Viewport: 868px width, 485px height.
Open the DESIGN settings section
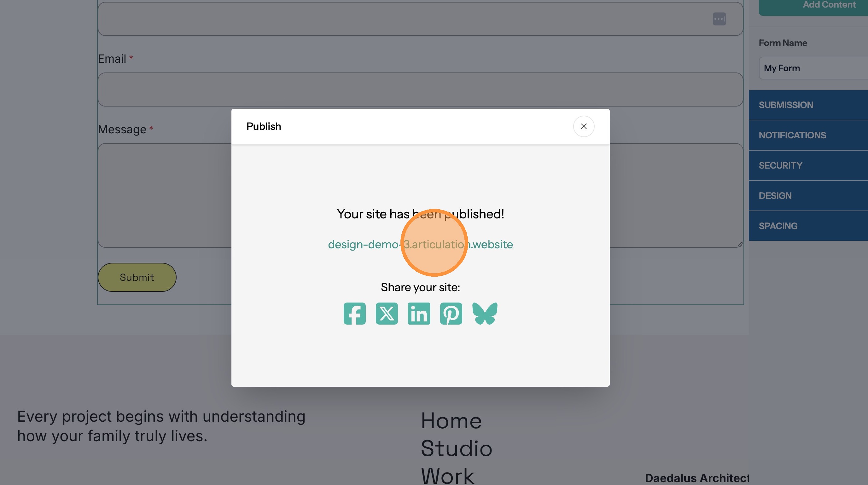click(x=808, y=196)
